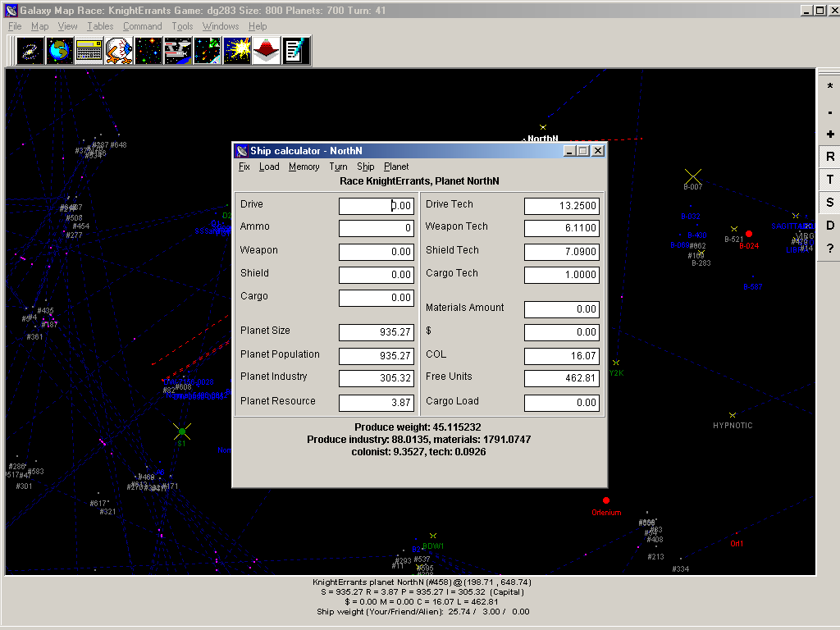840x630 pixels.
Task: Open the Turn menu in Ship calculator
Action: click(338, 167)
